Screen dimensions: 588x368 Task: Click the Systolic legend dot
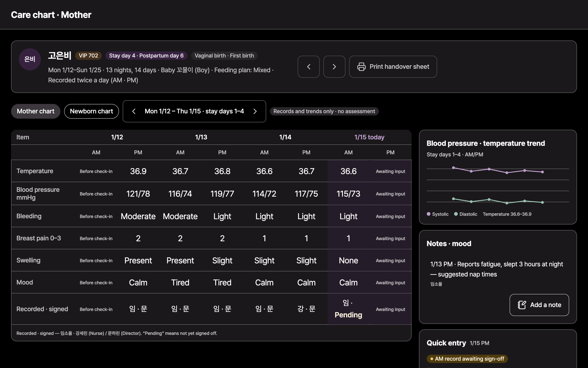click(429, 214)
